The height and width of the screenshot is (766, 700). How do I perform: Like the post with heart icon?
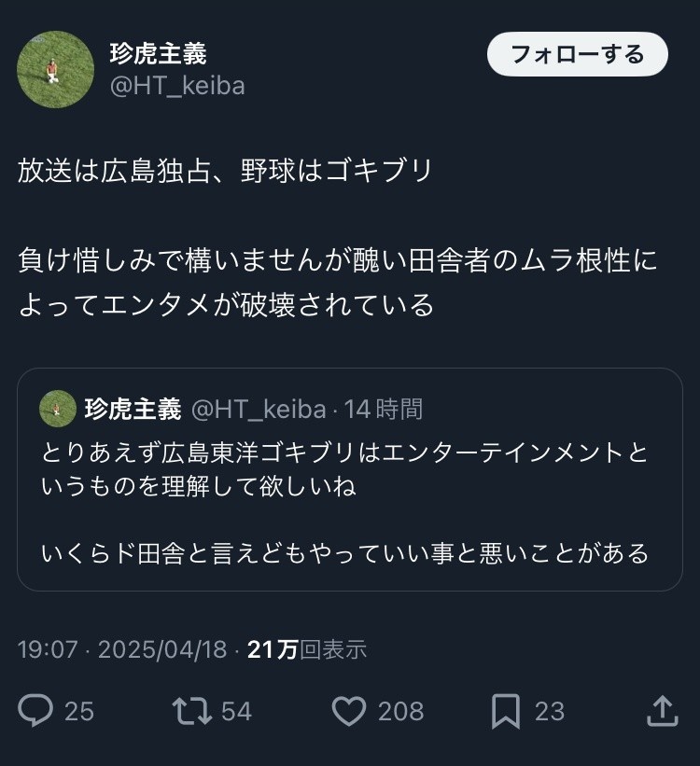[x=349, y=712]
